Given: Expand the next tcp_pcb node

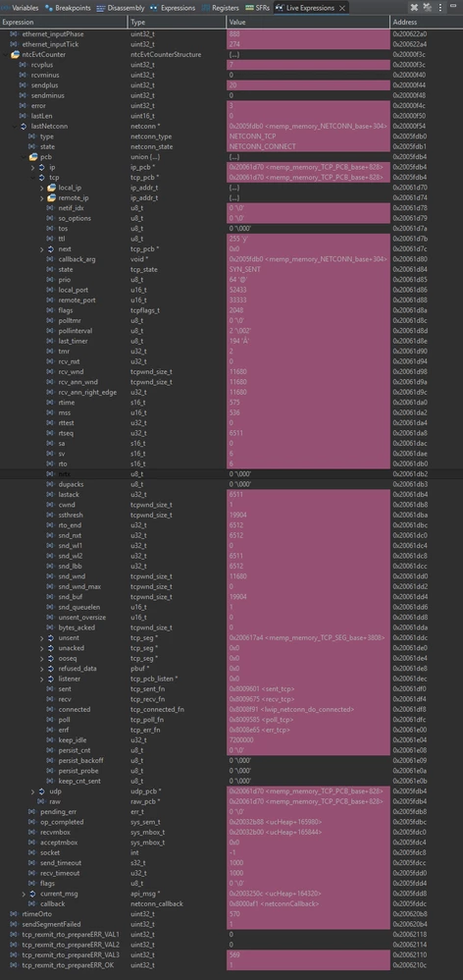Looking at the screenshot, I should click(x=42, y=248).
